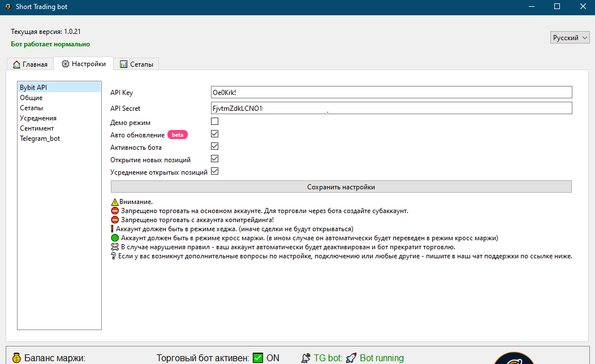Screen dimensions: 595x364
Task: Click into the API Secret field
Action: pyautogui.click(x=391, y=108)
